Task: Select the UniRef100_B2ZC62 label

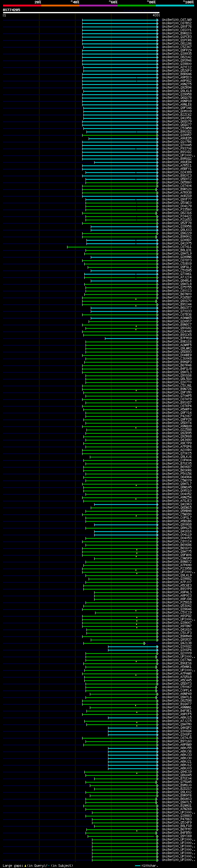Action: (177, 115)
